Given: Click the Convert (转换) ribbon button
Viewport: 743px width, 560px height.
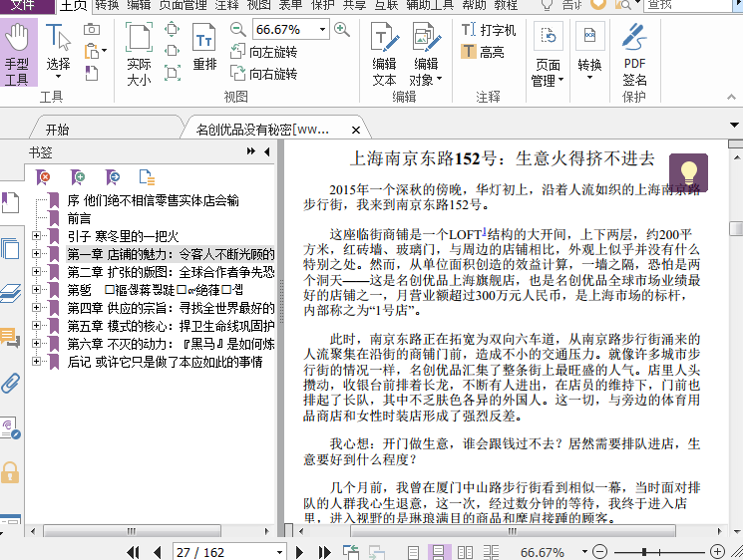Looking at the screenshot, I should [x=589, y=51].
